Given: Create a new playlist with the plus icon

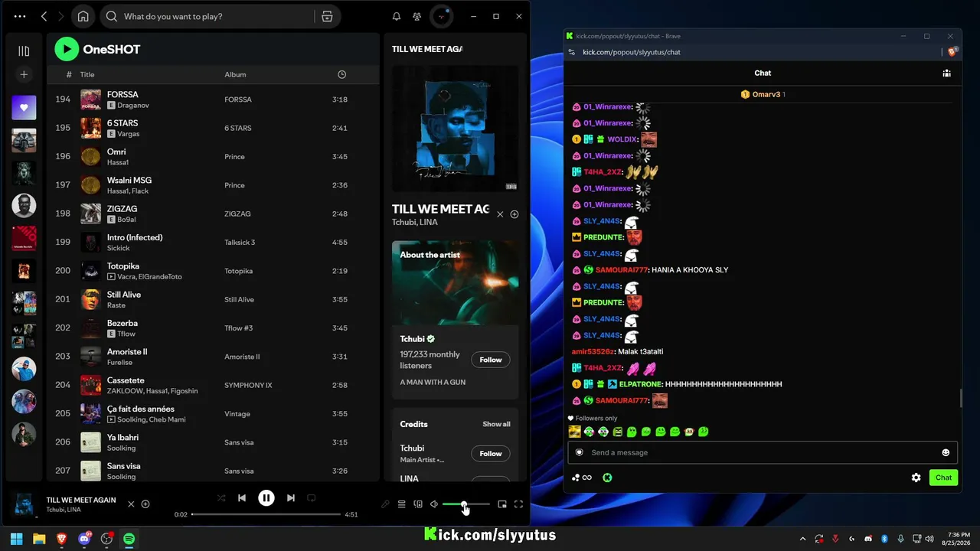Looking at the screenshot, I should tap(24, 74).
